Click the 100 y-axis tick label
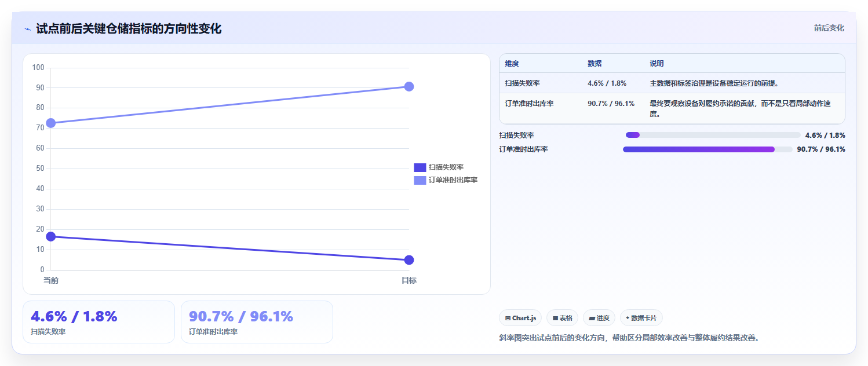The width and height of the screenshot is (868, 366). [x=38, y=68]
